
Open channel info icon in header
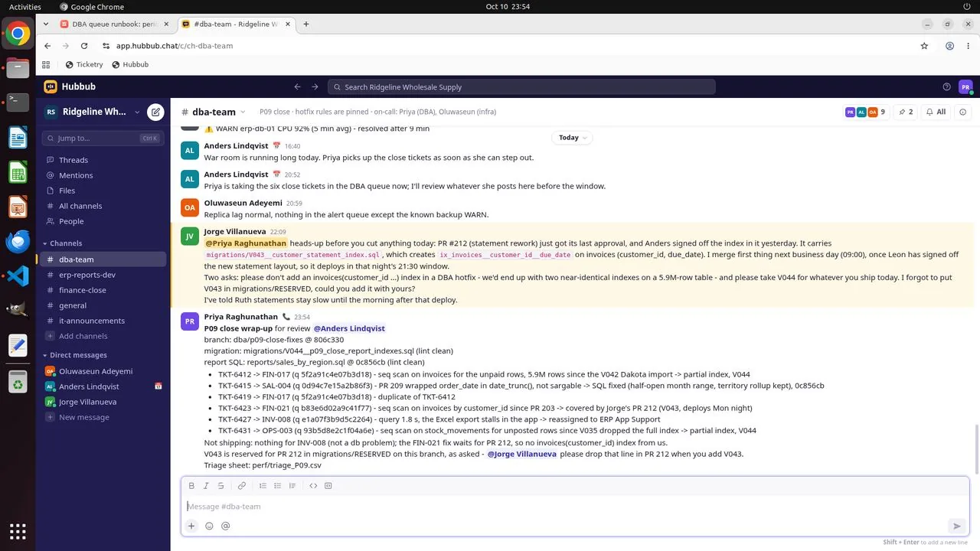pos(963,112)
